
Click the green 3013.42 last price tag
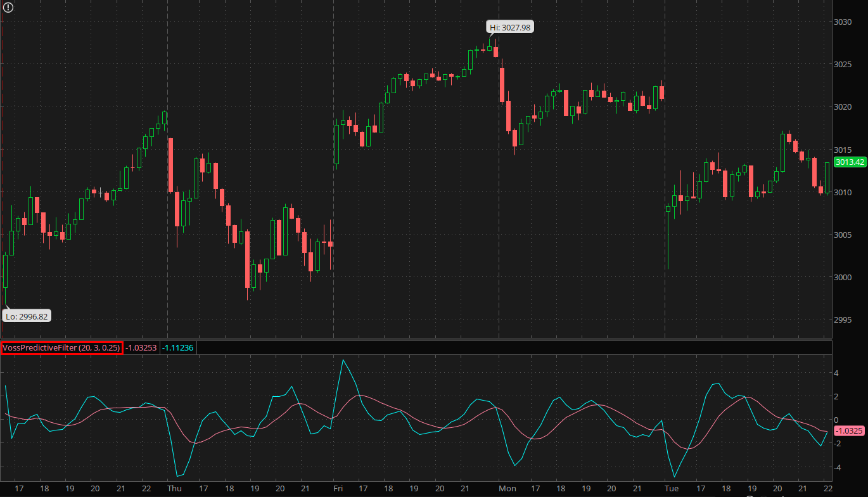click(x=850, y=162)
